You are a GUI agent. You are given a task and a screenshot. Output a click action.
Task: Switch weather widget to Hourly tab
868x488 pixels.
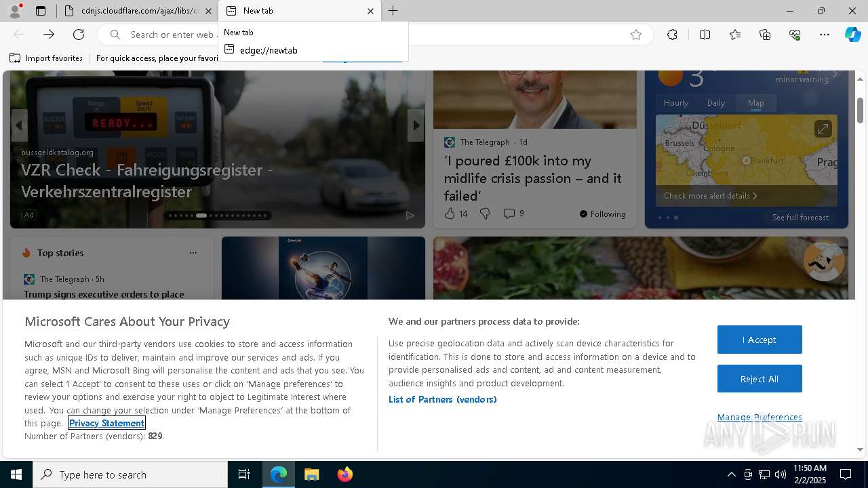[676, 103]
